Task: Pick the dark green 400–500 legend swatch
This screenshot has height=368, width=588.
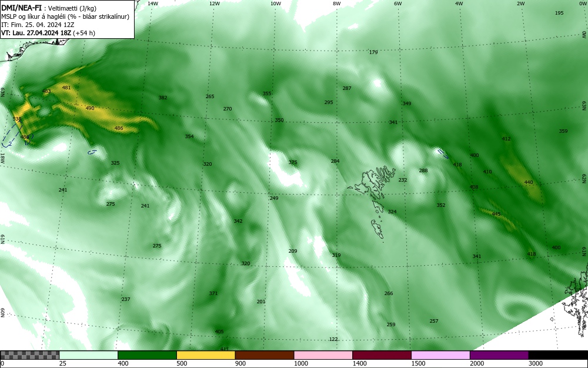Action: (147, 355)
